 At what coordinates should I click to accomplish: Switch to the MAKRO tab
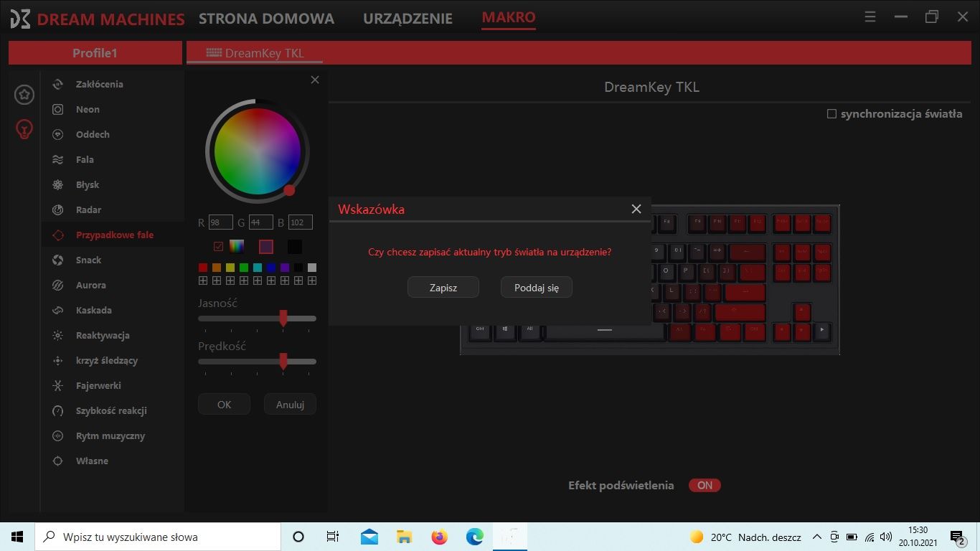coord(509,17)
